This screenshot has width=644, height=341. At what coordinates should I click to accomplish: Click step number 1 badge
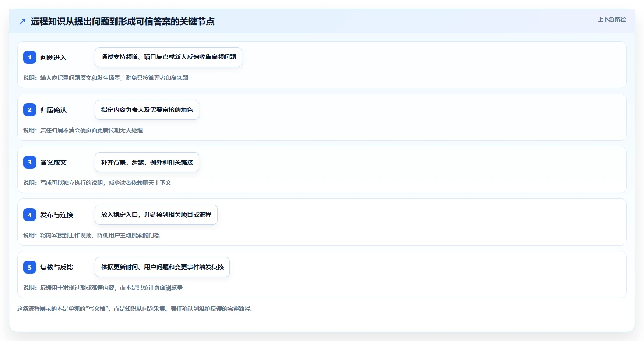(30, 57)
